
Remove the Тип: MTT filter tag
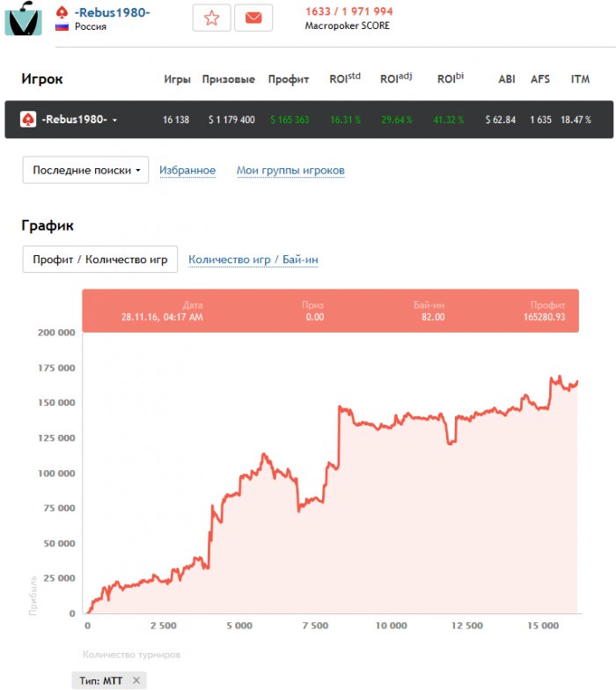pyautogui.click(x=136, y=680)
